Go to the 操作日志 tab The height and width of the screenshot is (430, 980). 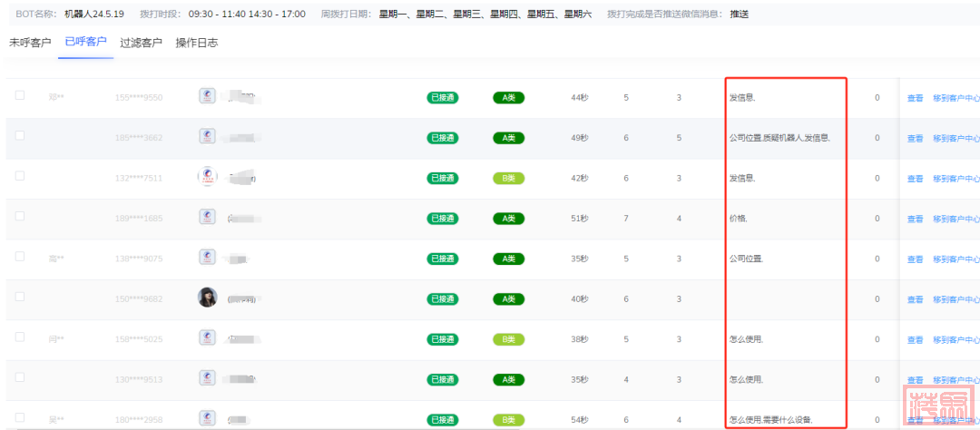(x=196, y=43)
